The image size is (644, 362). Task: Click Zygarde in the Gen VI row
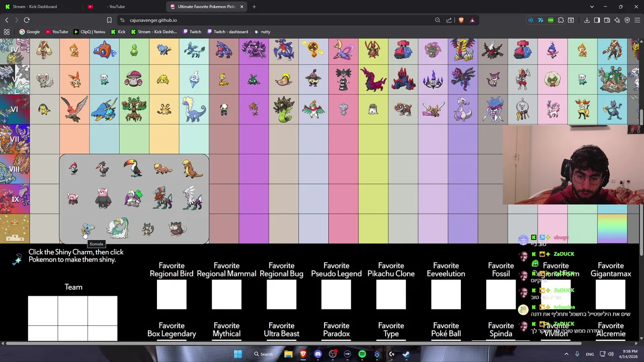pyautogui.click(x=284, y=109)
